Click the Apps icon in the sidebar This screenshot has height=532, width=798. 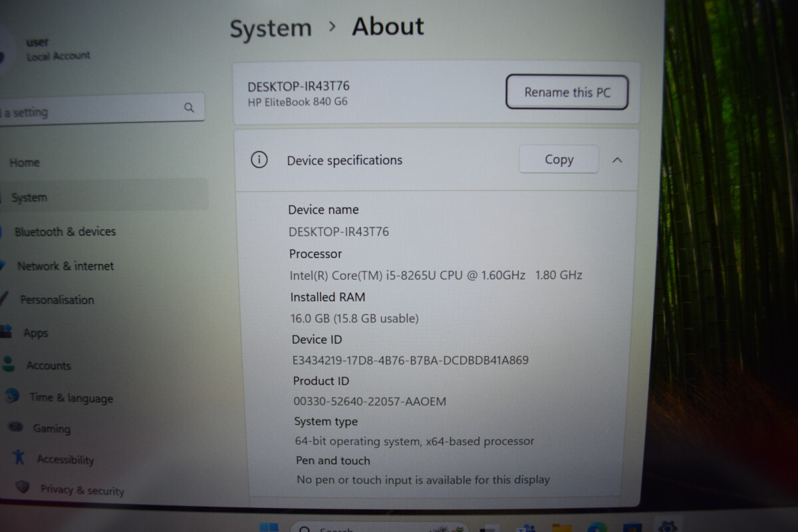pyautogui.click(x=6, y=331)
